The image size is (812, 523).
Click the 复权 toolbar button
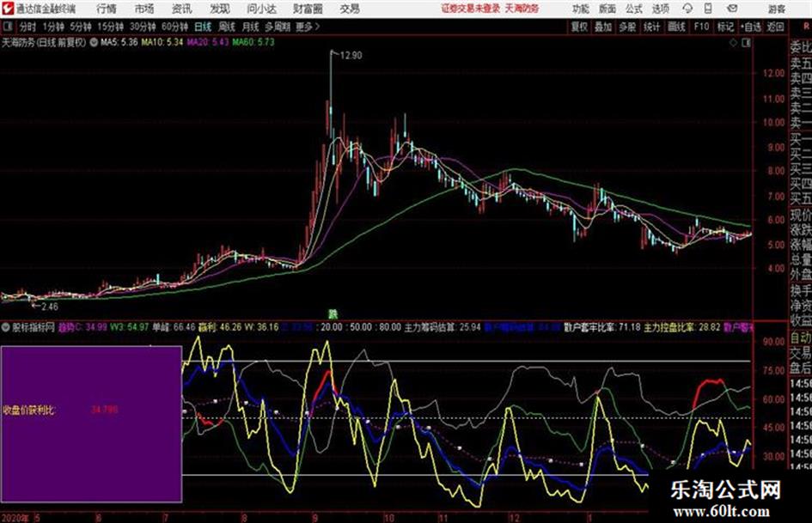click(579, 27)
